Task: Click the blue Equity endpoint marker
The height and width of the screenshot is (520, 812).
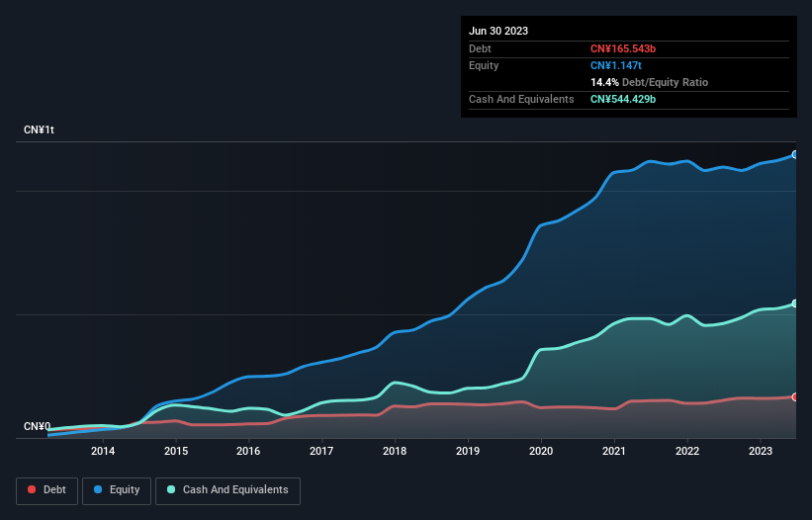Action: (x=795, y=154)
